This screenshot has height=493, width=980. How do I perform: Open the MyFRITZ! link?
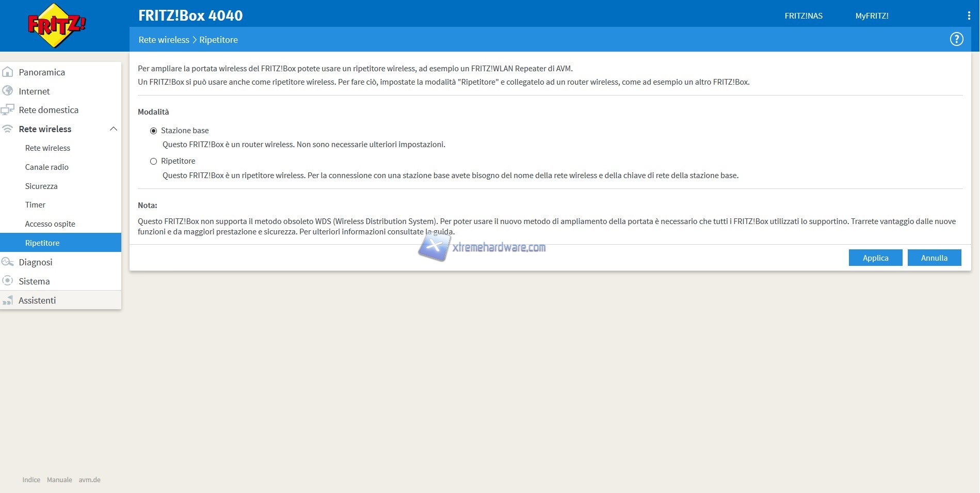tap(872, 16)
